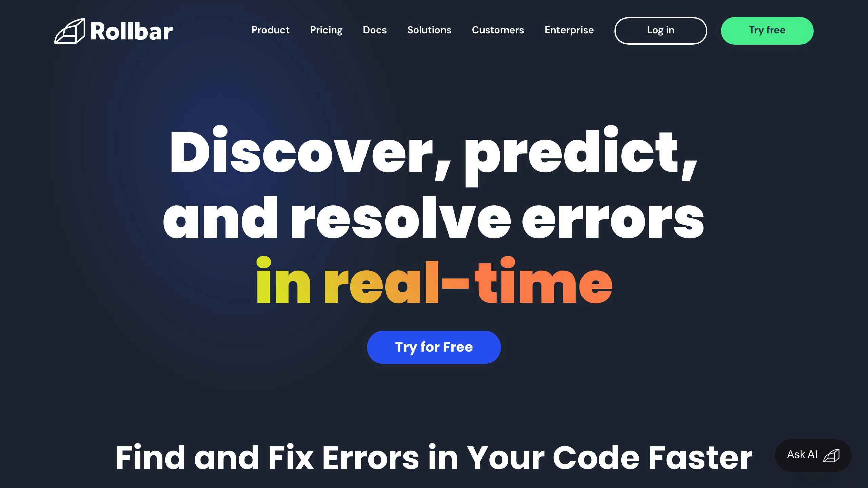Toggle the Ask AI panel open
868x488 pixels.
click(812, 455)
